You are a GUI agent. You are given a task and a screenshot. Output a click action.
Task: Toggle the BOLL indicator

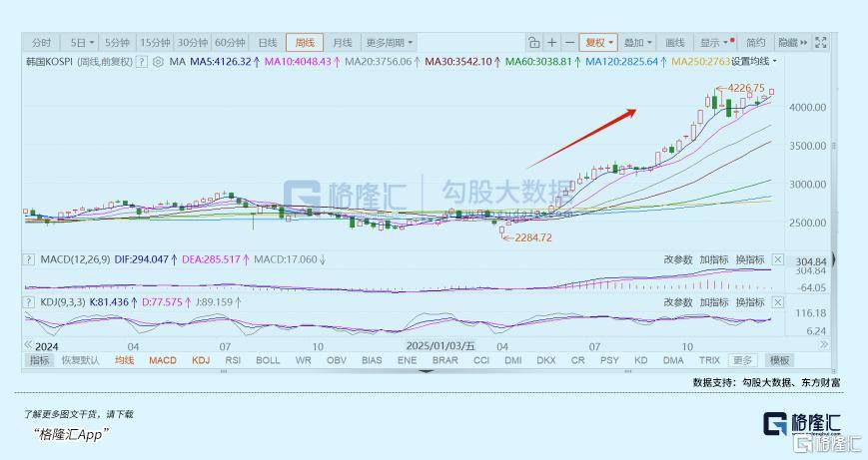268,360
